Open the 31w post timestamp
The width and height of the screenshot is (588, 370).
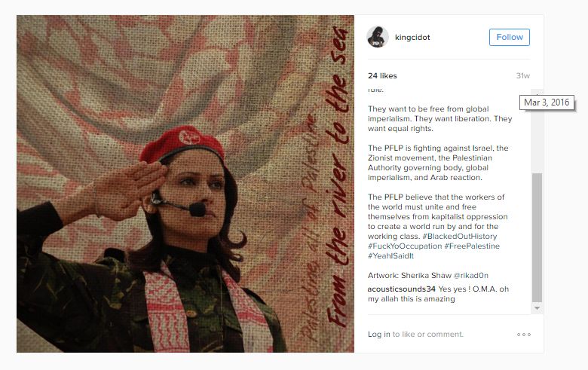522,75
